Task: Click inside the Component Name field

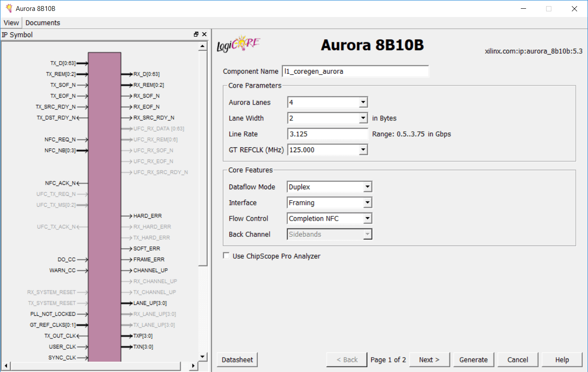Action: point(356,71)
